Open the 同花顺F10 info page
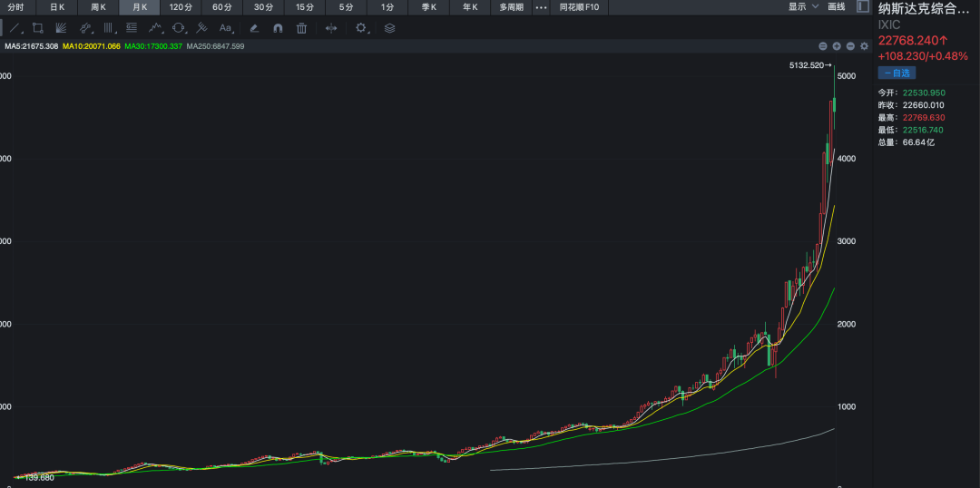980x488 pixels. coord(579,7)
